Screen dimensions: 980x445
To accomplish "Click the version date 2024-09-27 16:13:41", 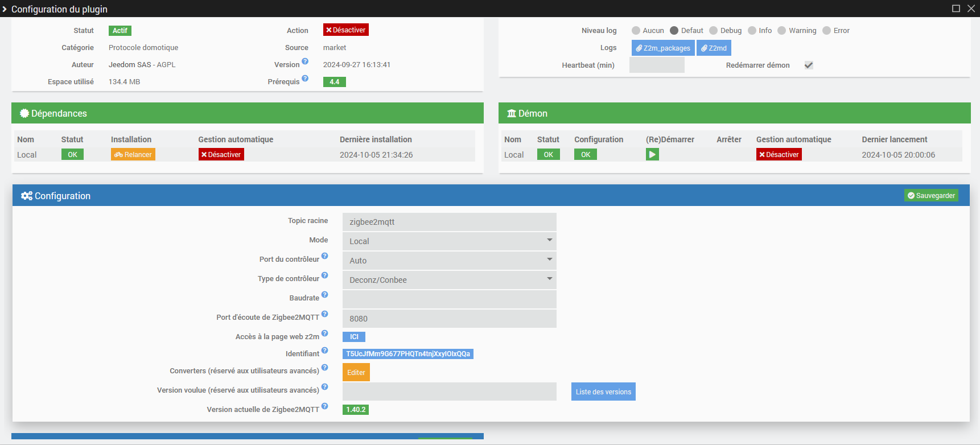I will tap(357, 65).
